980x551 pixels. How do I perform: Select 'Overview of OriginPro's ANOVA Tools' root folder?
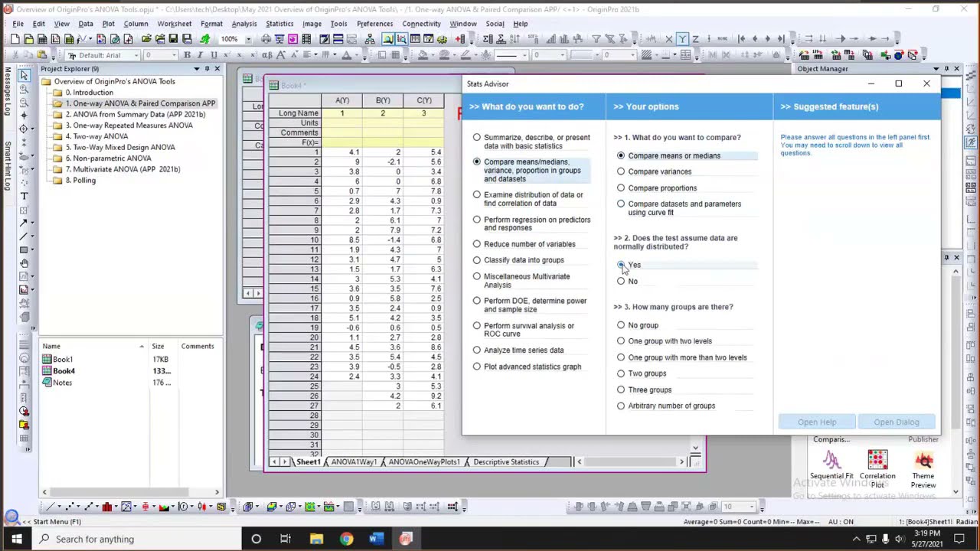pos(109,81)
